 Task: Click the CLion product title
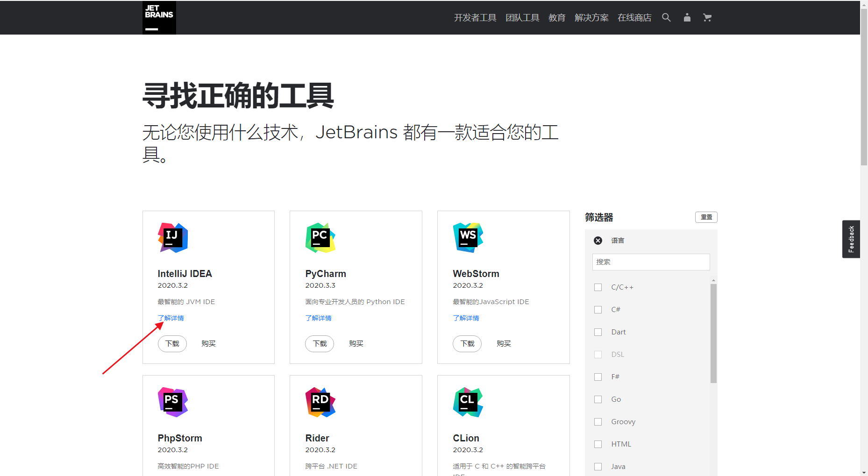coord(466,438)
